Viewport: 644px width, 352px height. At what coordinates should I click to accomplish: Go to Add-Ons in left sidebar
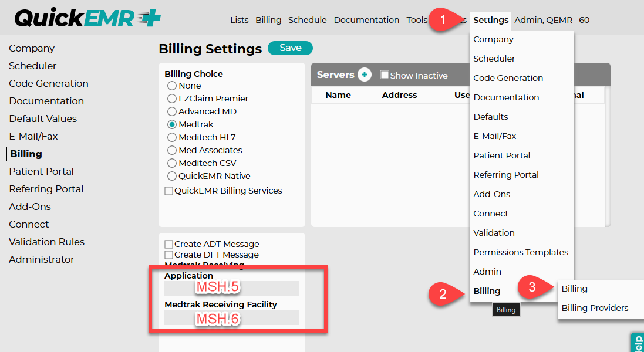29,207
